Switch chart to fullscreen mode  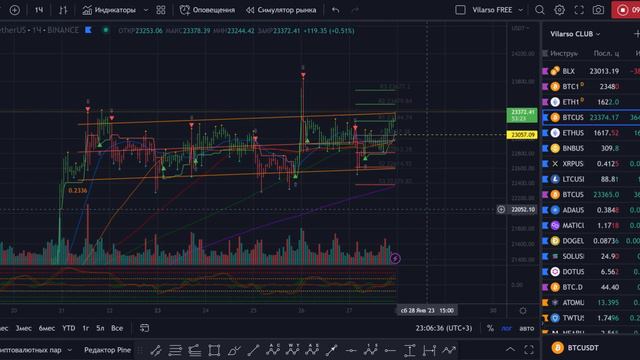coord(579,10)
